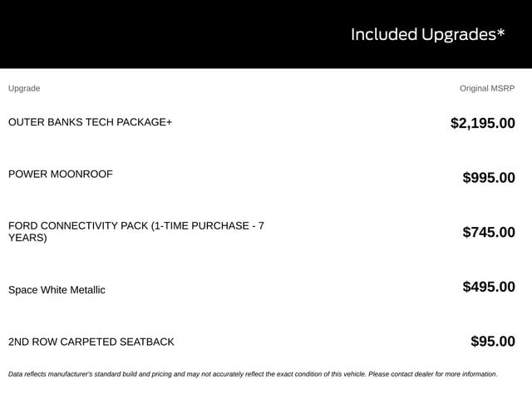Click the $995.00 moonroof price
Screen dimensions: 532x399
click(489, 178)
